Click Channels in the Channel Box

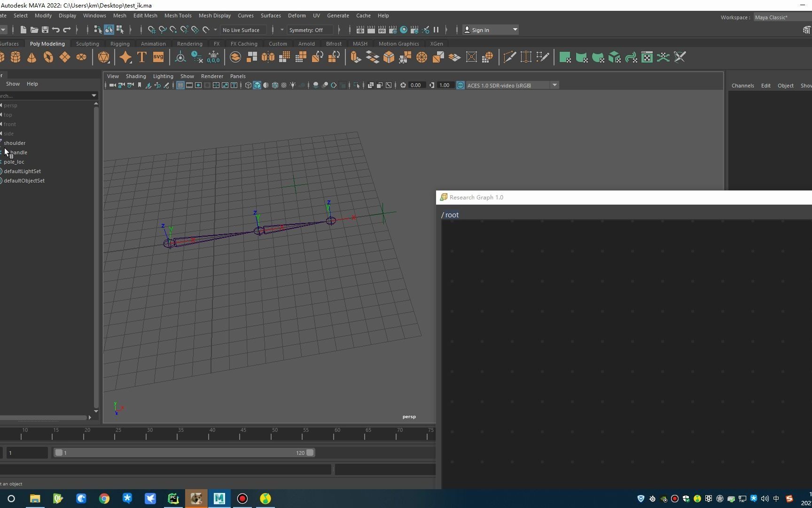pos(742,86)
